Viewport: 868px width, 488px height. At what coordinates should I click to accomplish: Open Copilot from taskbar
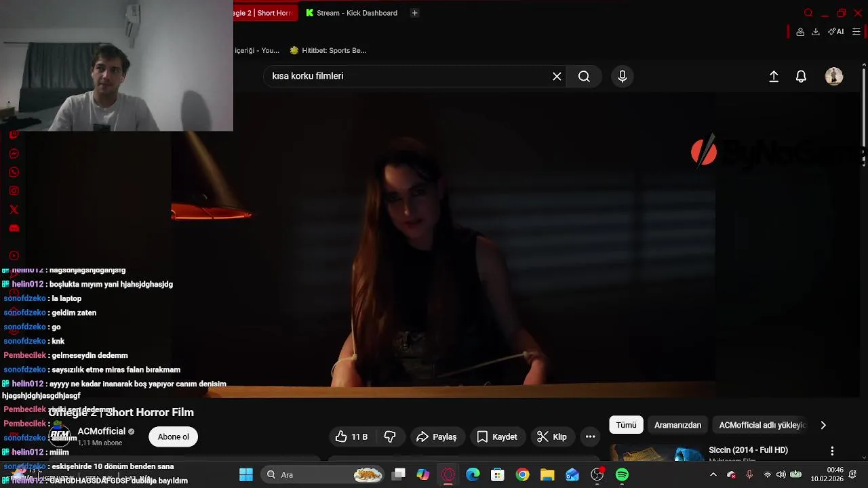point(423,474)
